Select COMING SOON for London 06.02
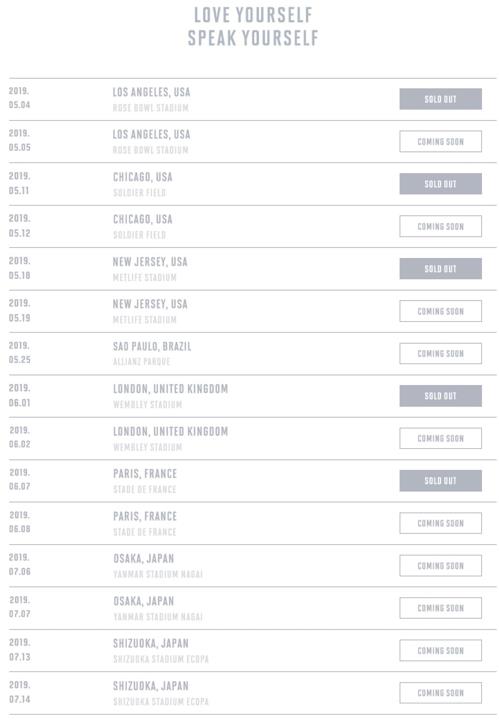Image resolution: width=499 pixels, height=724 pixels. (x=440, y=439)
